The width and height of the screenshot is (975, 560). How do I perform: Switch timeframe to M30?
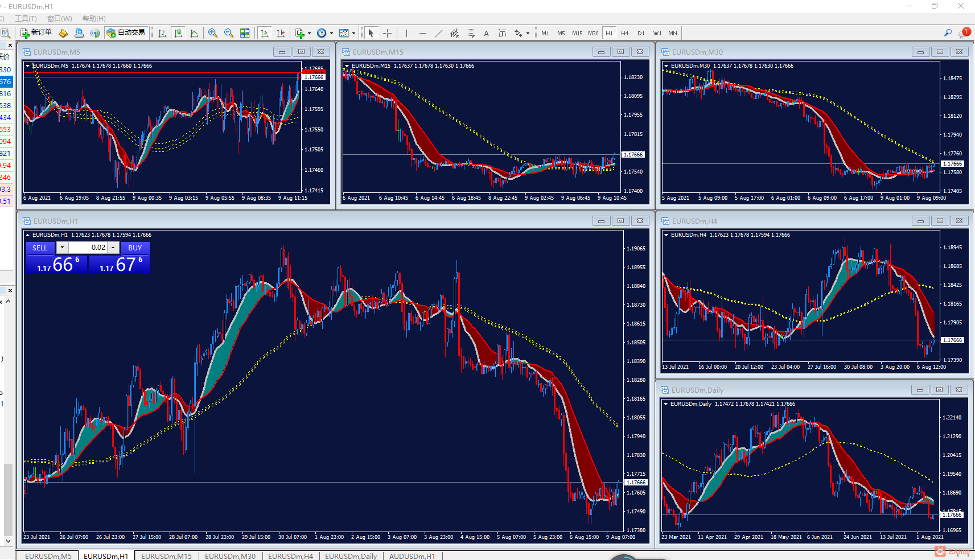pyautogui.click(x=593, y=33)
